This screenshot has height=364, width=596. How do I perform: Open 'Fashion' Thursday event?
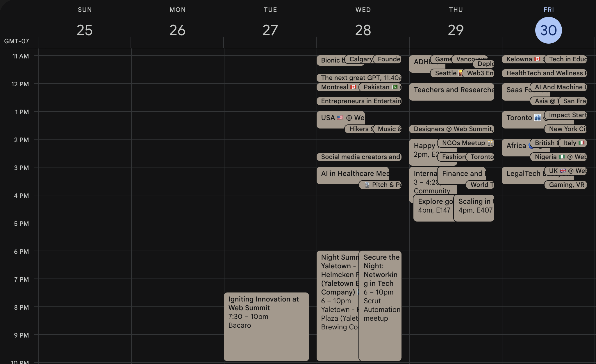(x=452, y=157)
